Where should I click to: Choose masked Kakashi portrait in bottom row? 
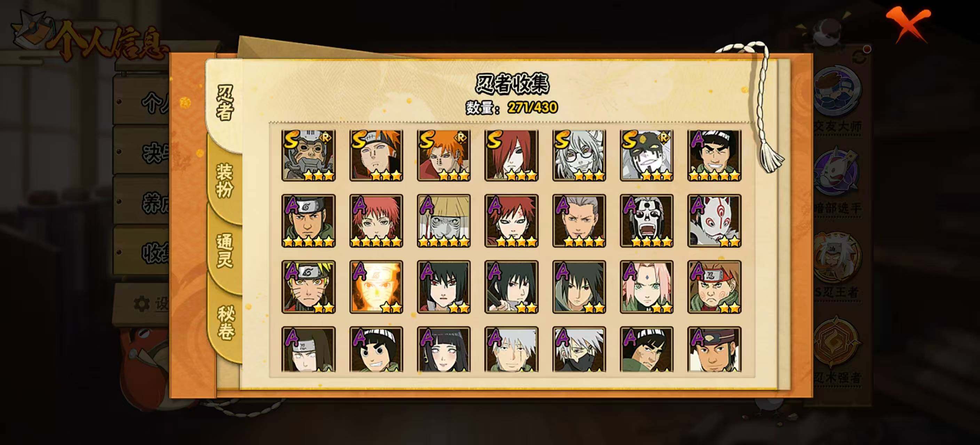[579, 349]
